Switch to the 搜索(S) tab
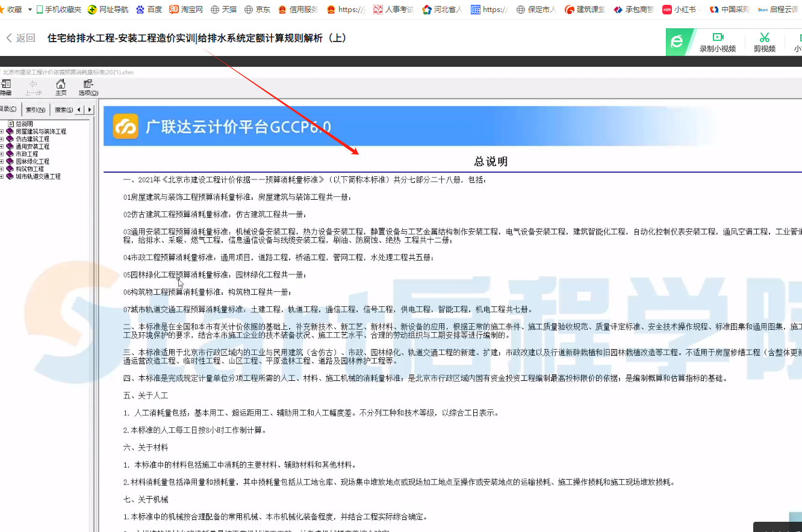802x532 pixels. tap(63, 110)
